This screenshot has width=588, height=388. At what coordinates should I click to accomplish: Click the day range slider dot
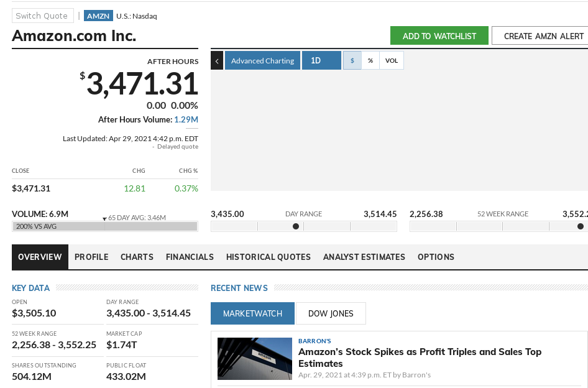[296, 226]
